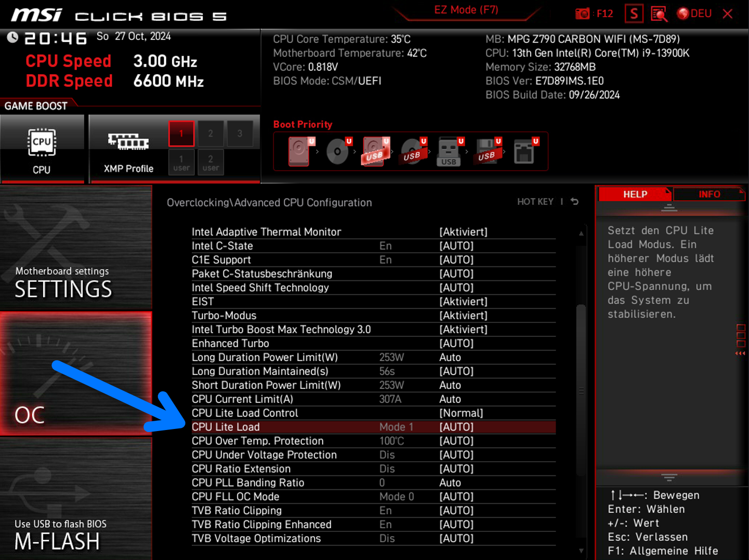Viewport: 749px width, 560px height.
Task: Collapse help panel using top handle
Action: pos(669,208)
